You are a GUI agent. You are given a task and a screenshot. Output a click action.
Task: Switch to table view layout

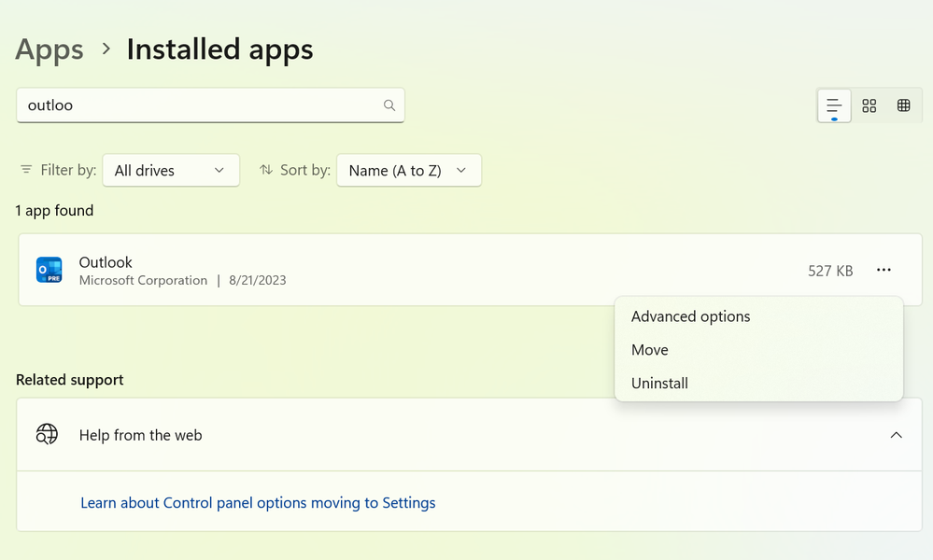[x=904, y=105]
